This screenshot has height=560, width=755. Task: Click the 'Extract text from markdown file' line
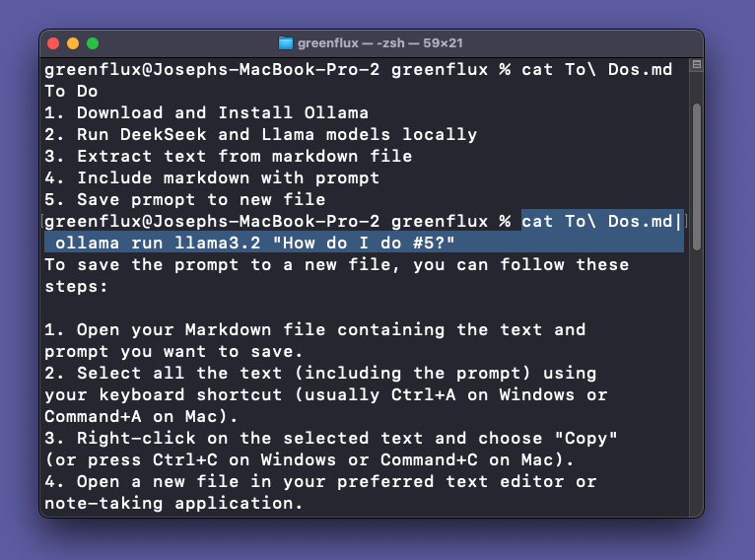click(243, 156)
